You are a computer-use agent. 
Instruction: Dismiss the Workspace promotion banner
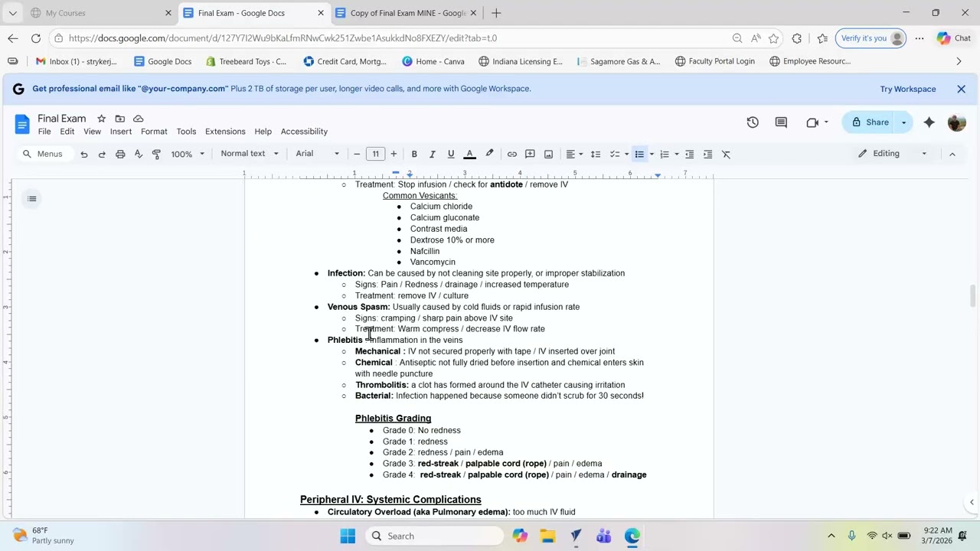pos(961,89)
